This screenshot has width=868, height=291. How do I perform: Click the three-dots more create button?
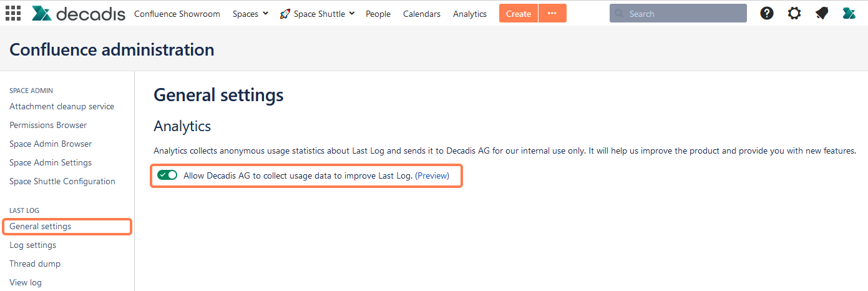point(552,13)
